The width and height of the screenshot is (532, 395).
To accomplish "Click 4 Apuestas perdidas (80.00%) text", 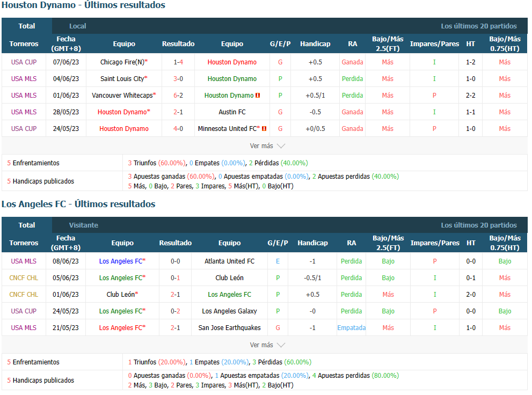I will coord(355,375).
